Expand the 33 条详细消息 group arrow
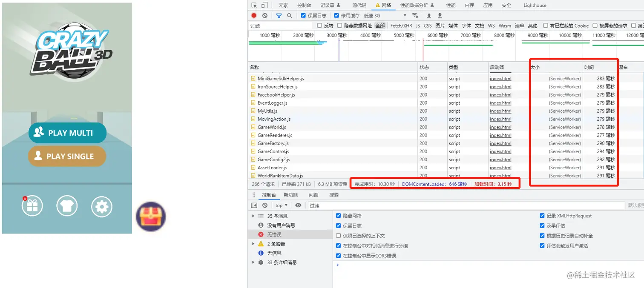This screenshot has height=288, width=644. (x=254, y=262)
